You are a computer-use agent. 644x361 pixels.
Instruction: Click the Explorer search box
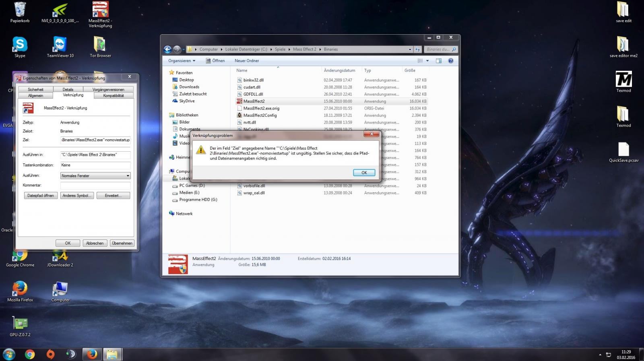441,50
